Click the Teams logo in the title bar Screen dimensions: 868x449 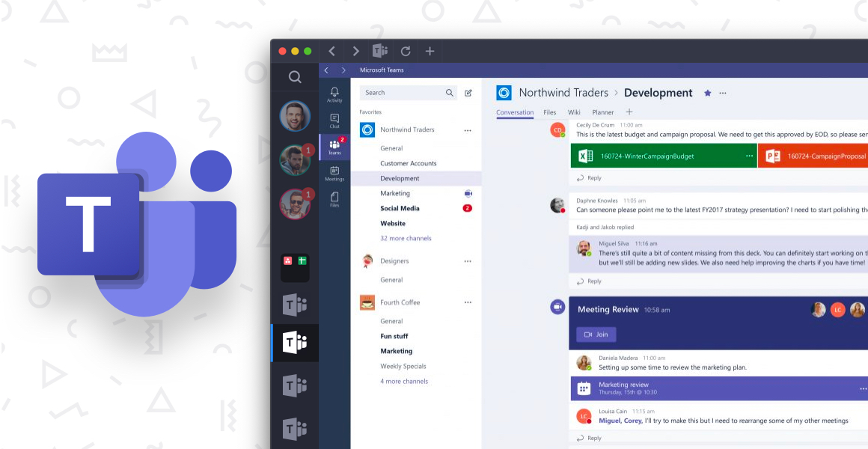coord(380,51)
